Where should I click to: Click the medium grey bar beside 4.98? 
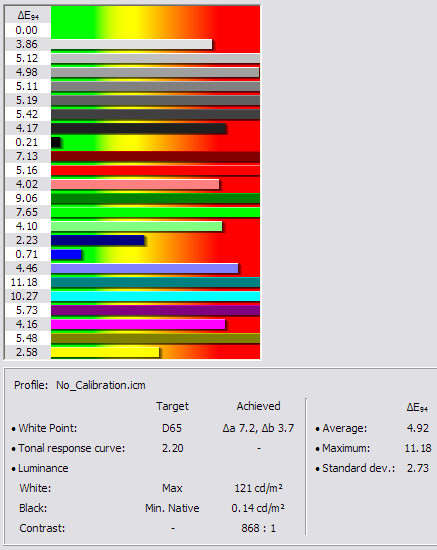click(x=155, y=72)
